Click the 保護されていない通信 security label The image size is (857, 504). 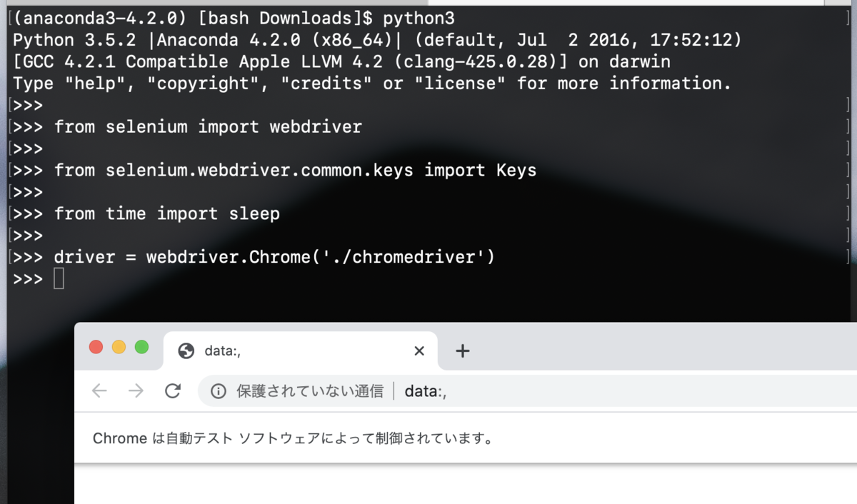coord(311,390)
